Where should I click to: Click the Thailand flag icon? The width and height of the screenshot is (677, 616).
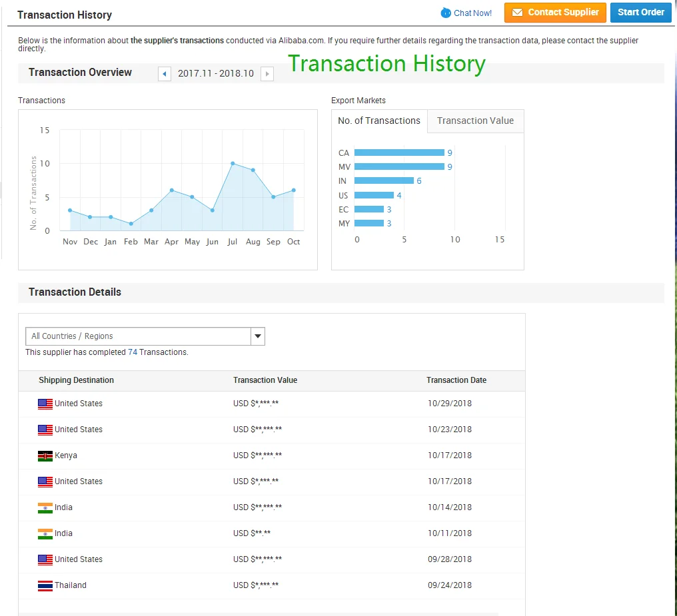[x=45, y=586]
